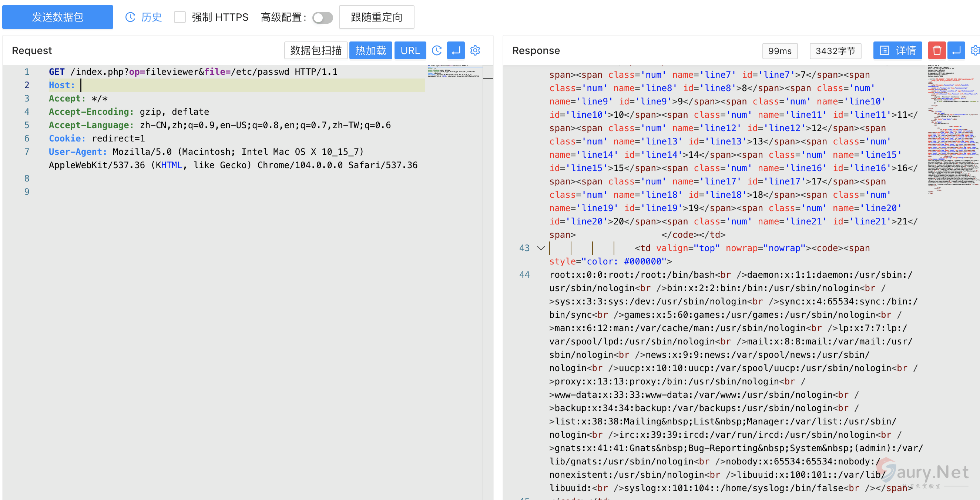Enable the 强制 HTTPS checkbox

tap(179, 17)
